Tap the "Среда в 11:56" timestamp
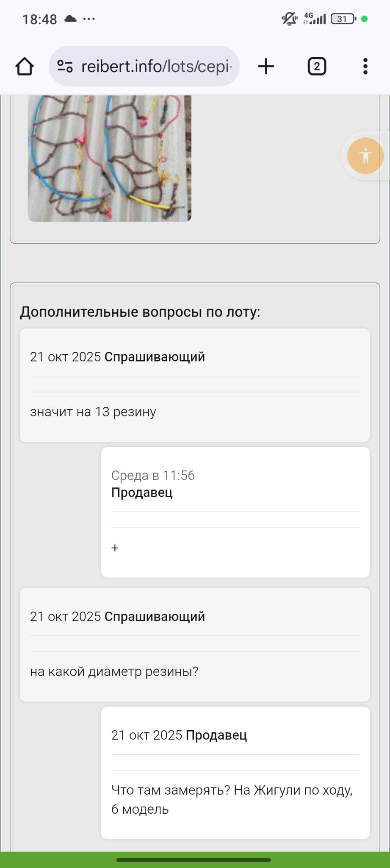Viewport: 390px width, 868px height. point(153,476)
